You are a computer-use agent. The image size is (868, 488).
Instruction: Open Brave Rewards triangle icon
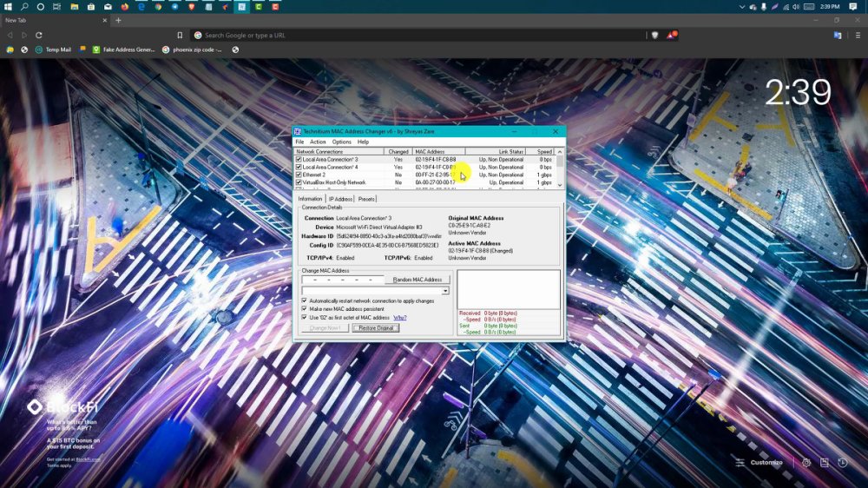672,35
